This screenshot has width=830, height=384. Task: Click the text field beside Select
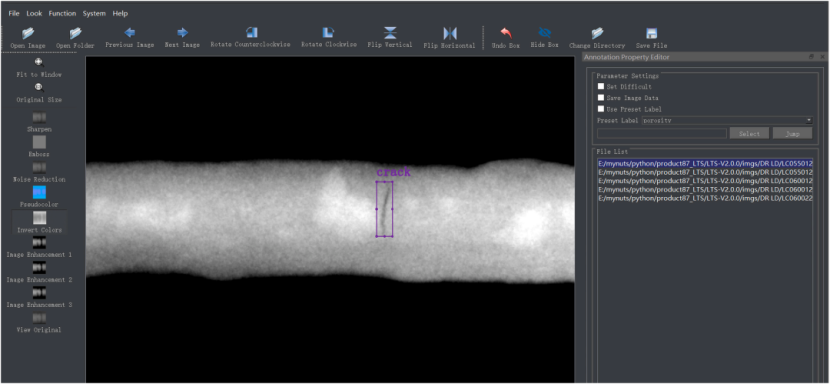[x=662, y=133]
